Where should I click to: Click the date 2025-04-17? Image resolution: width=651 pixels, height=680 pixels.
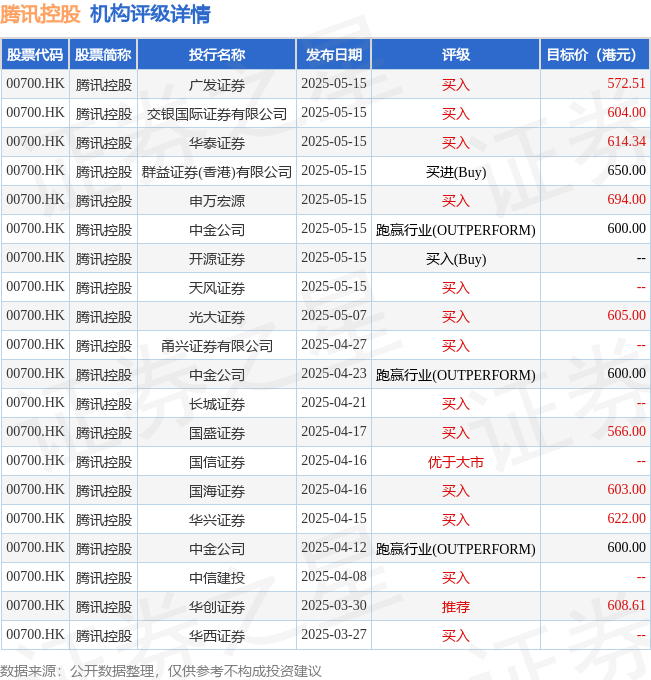334,432
